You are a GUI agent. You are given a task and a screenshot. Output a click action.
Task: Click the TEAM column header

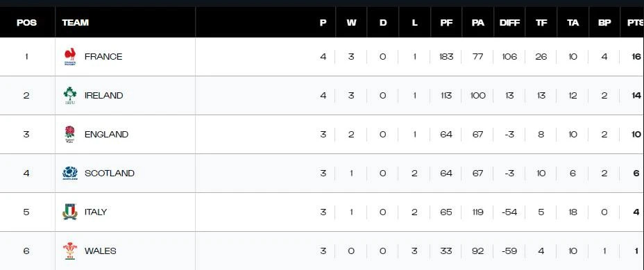75,23
